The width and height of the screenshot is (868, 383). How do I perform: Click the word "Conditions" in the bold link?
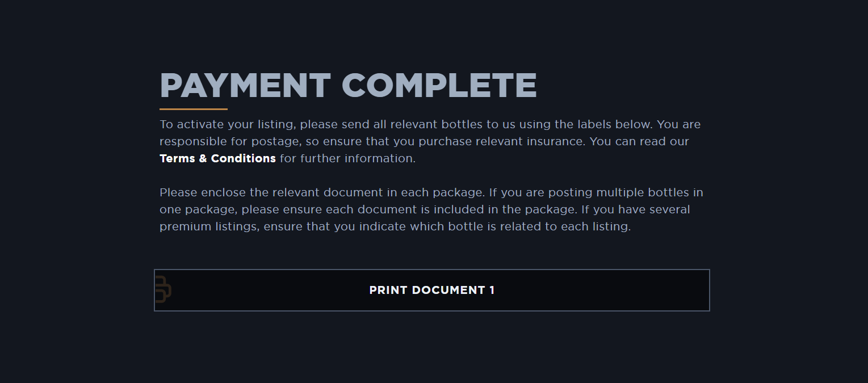pyautogui.click(x=243, y=158)
